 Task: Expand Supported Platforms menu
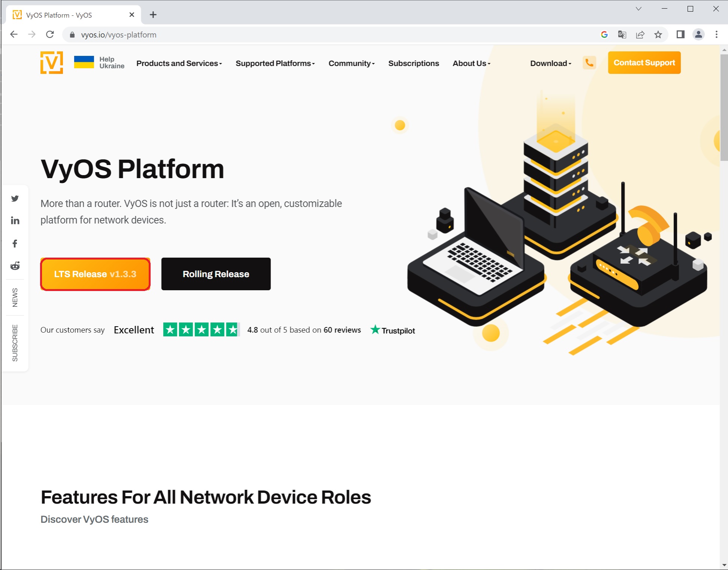coord(275,63)
